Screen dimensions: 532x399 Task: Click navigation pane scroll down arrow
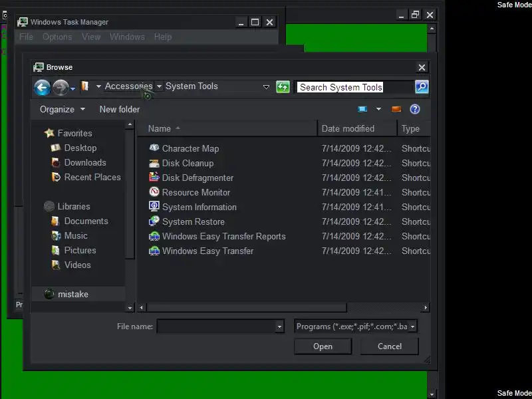click(x=130, y=308)
